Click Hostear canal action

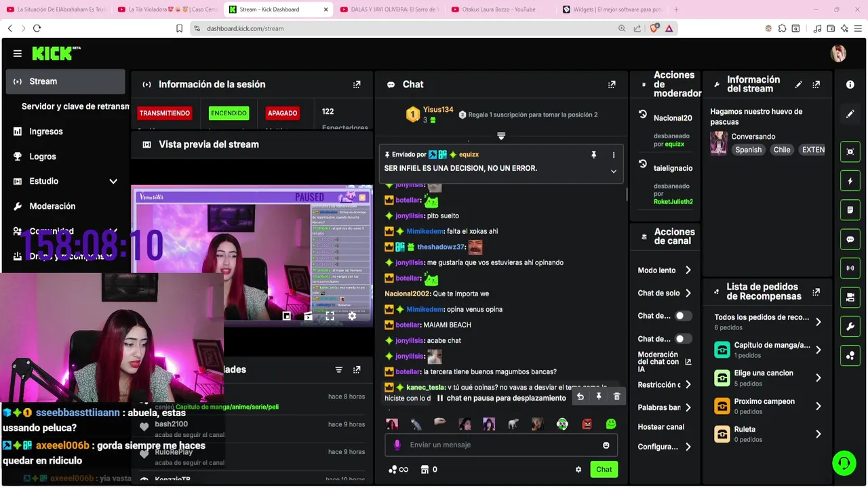(661, 427)
